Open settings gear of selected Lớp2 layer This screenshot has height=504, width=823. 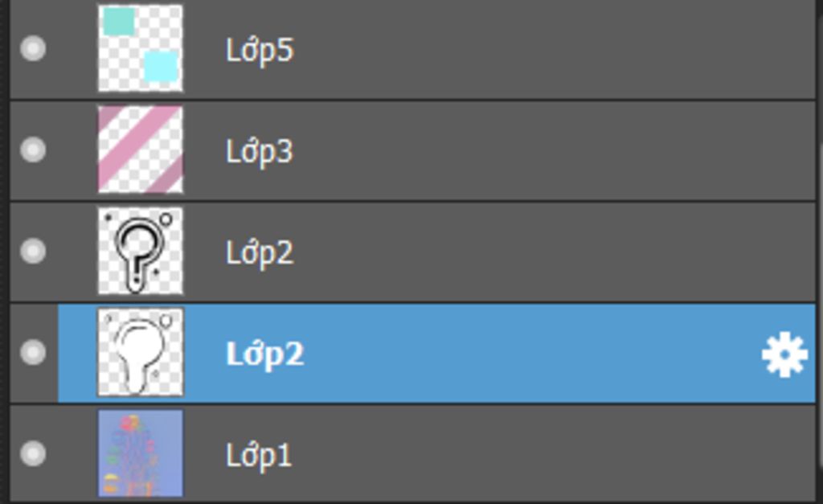pyautogui.click(x=784, y=354)
